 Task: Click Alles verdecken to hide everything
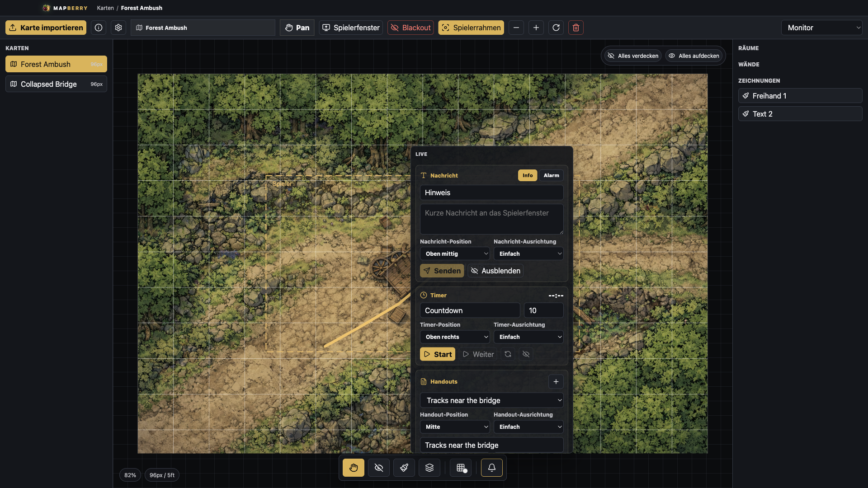click(x=633, y=56)
